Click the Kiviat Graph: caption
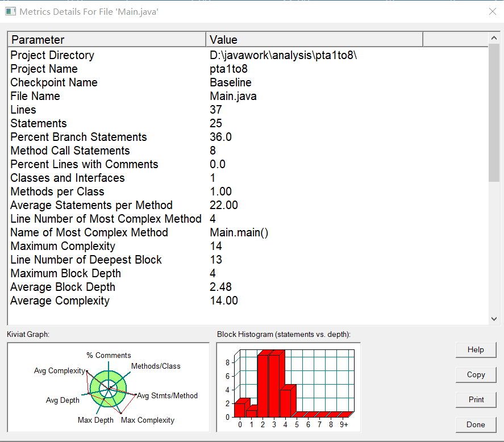The image size is (504, 442). (x=28, y=334)
